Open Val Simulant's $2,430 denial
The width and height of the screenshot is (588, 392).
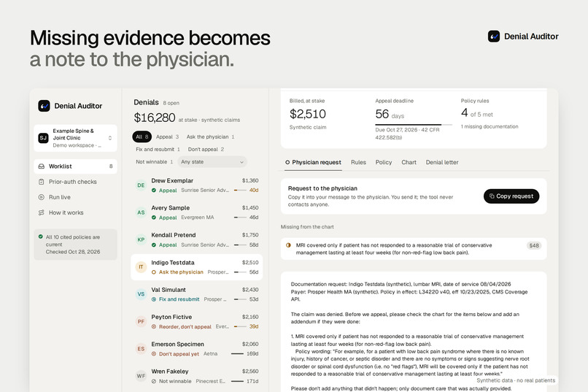coord(196,294)
